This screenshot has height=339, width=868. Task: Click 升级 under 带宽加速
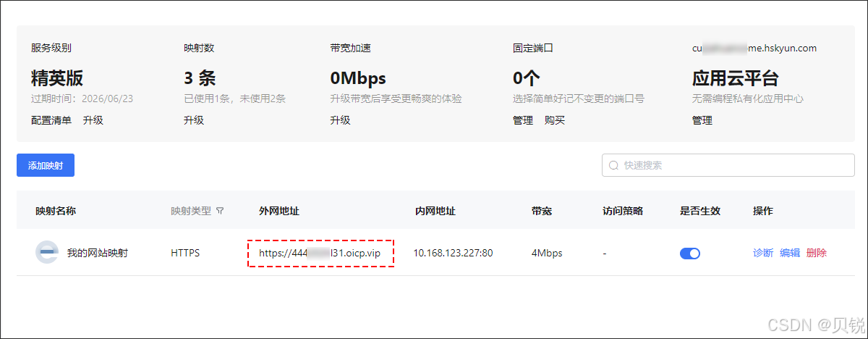(x=340, y=120)
